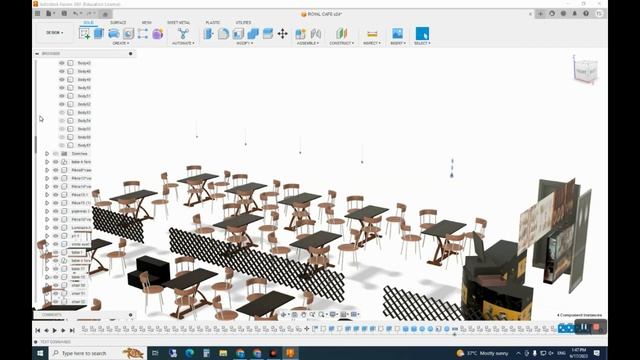Click the Save icon
This screenshot has height=360, width=640.
pos(64,13)
